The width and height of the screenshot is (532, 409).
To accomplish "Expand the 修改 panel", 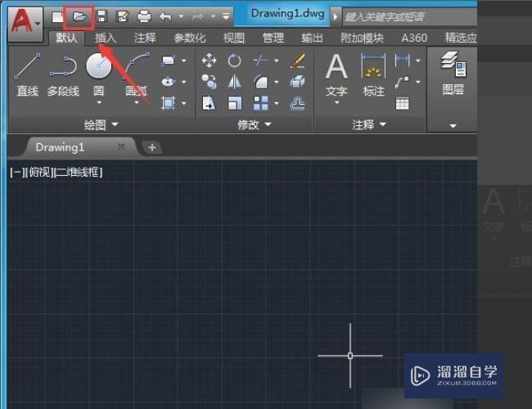I will (254, 125).
